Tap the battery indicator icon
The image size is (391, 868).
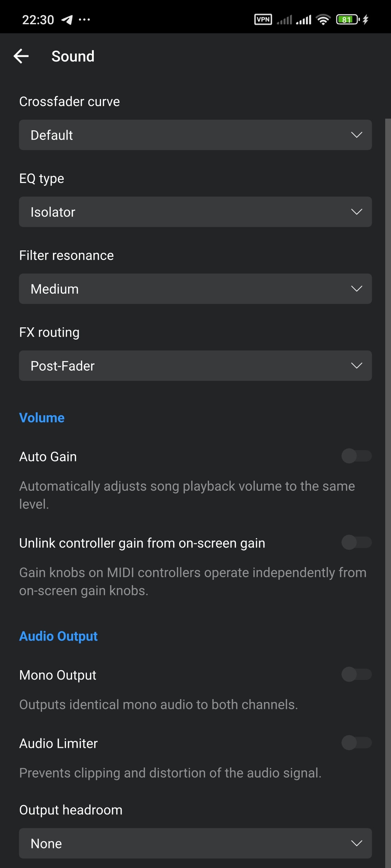point(348,20)
